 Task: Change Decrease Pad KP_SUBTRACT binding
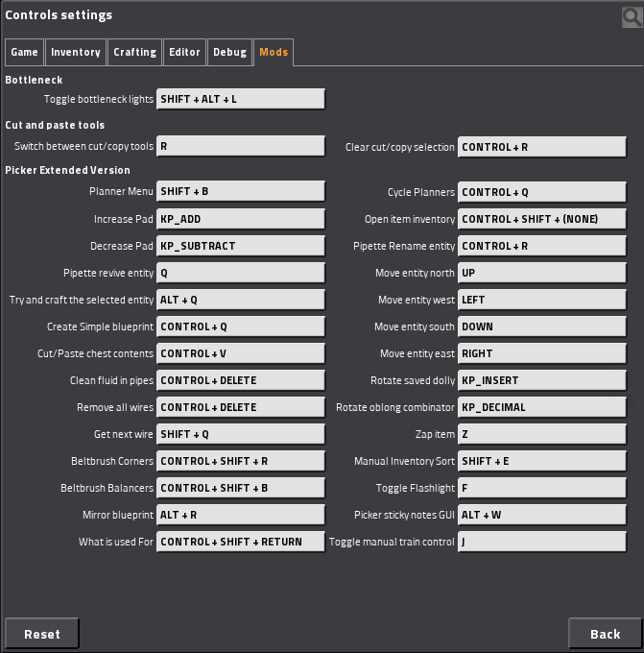pos(241,246)
